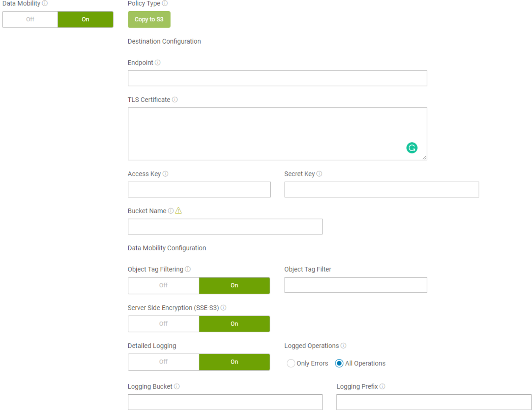Select the All Operations radio option

click(339, 363)
